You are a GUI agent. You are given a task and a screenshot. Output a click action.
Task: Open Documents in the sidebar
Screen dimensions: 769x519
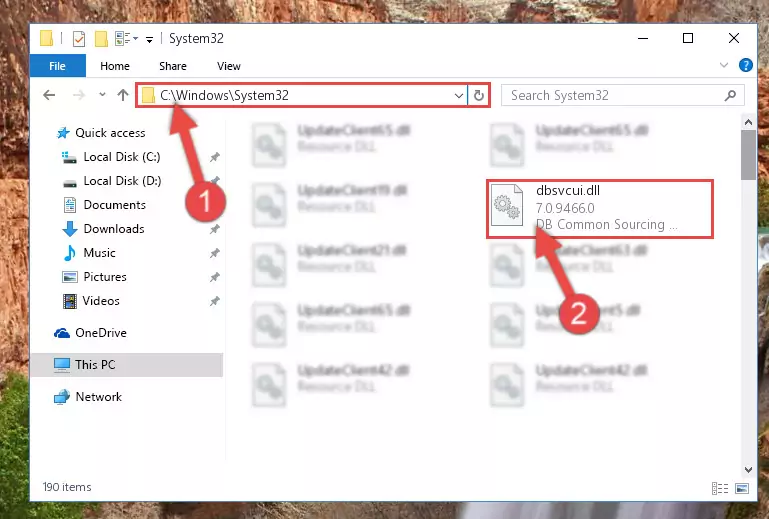click(114, 205)
